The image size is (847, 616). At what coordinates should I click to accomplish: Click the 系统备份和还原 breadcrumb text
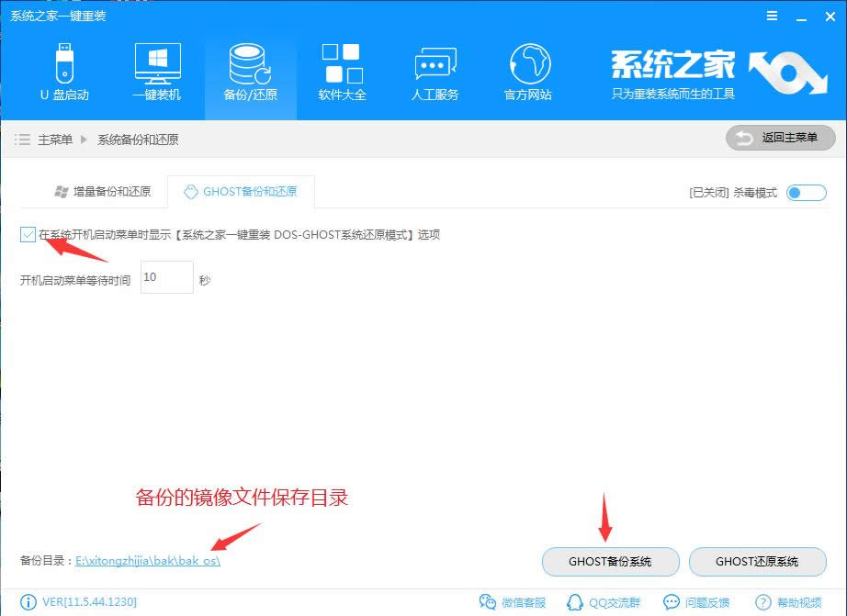point(138,140)
